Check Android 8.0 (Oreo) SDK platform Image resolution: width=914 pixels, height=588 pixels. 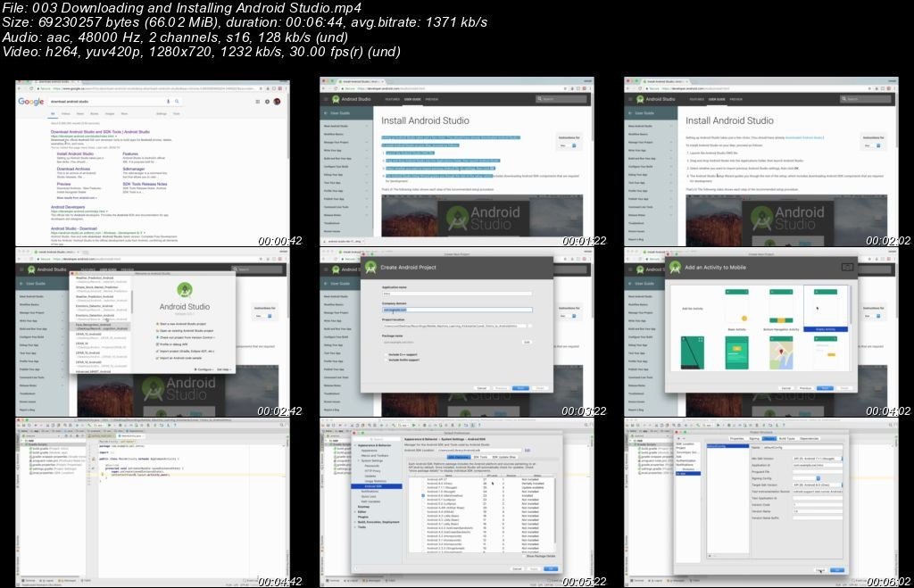(422, 484)
